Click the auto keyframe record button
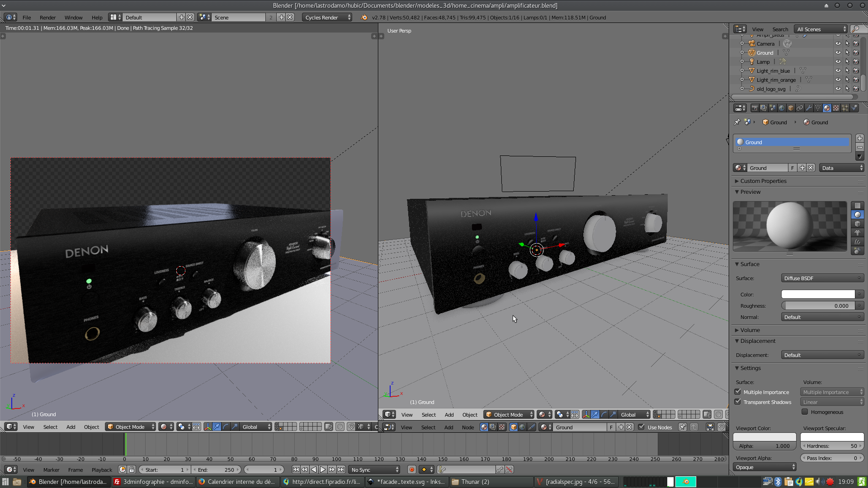Image resolution: width=868 pixels, height=488 pixels. 411,469
